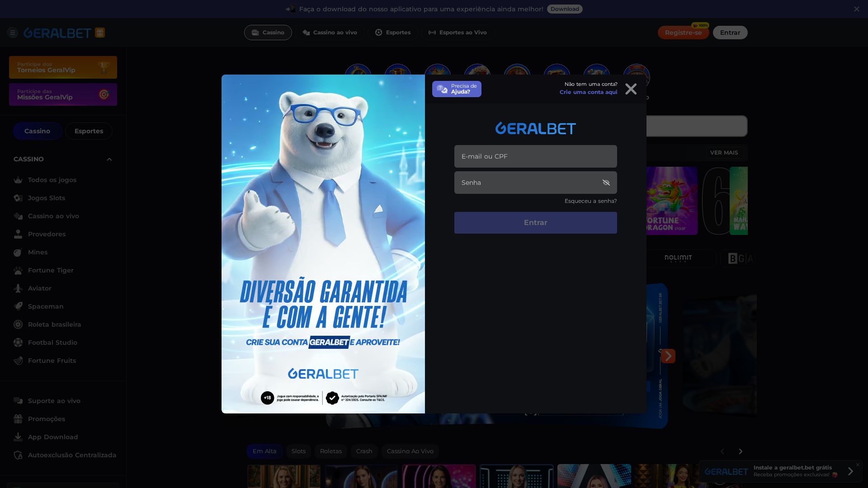Focus the Senha password field
The image size is (868, 488).
pyautogui.click(x=535, y=183)
